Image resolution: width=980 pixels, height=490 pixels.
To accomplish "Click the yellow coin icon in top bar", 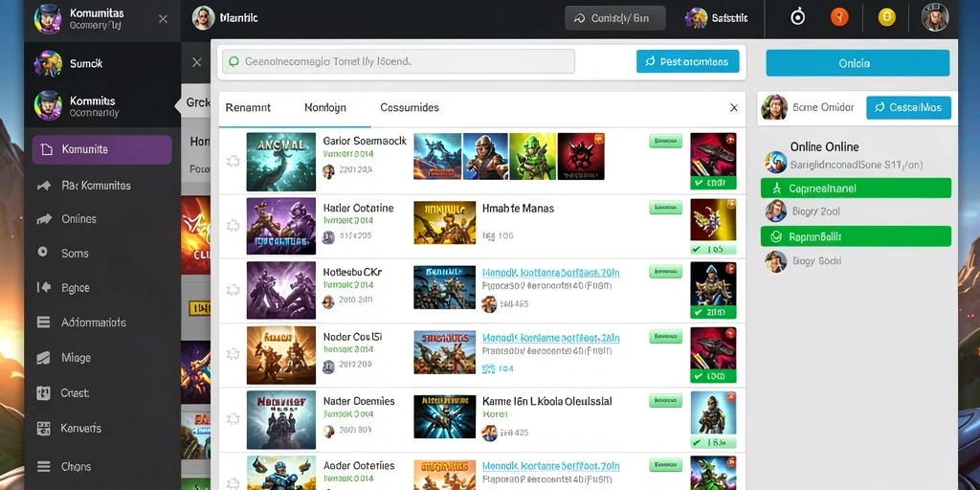I will (887, 17).
